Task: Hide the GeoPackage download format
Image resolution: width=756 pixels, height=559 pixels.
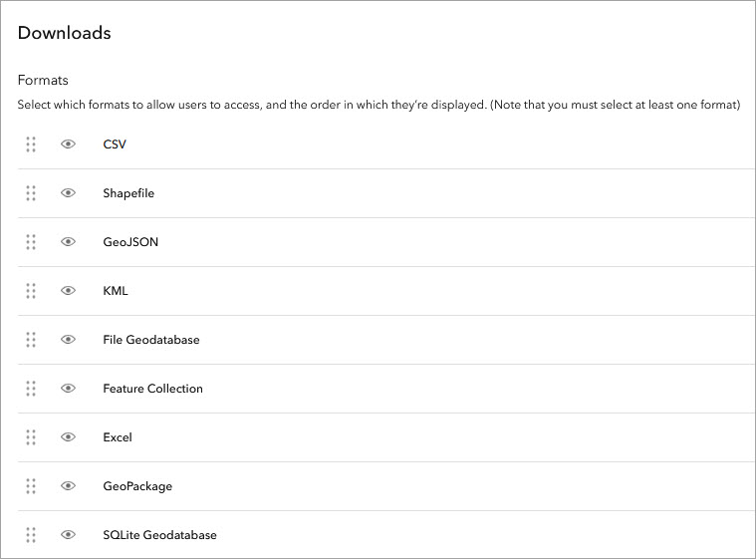Action: coord(68,486)
